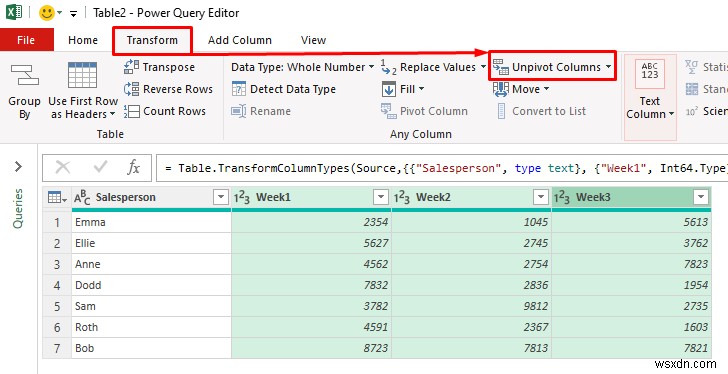This screenshot has height=374, width=728.
Task: Click the cell containing Ellie
Action: tap(151, 243)
